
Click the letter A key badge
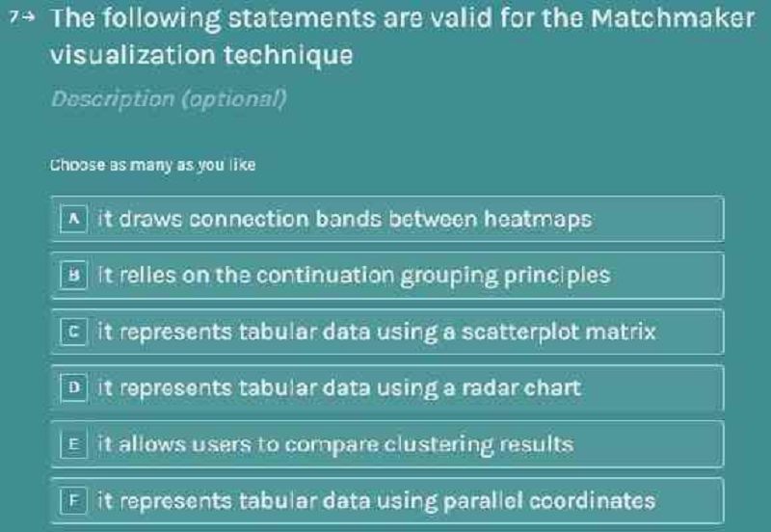coord(74,219)
